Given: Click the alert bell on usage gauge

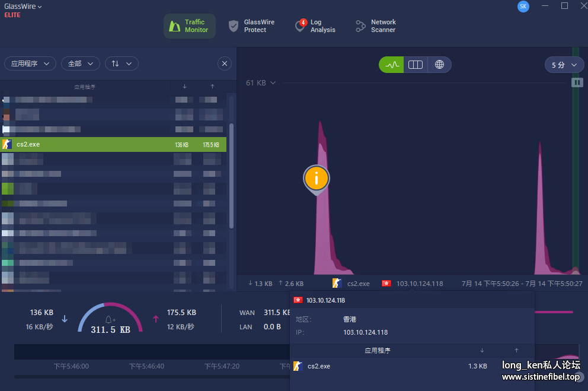Looking at the screenshot, I should (110, 320).
